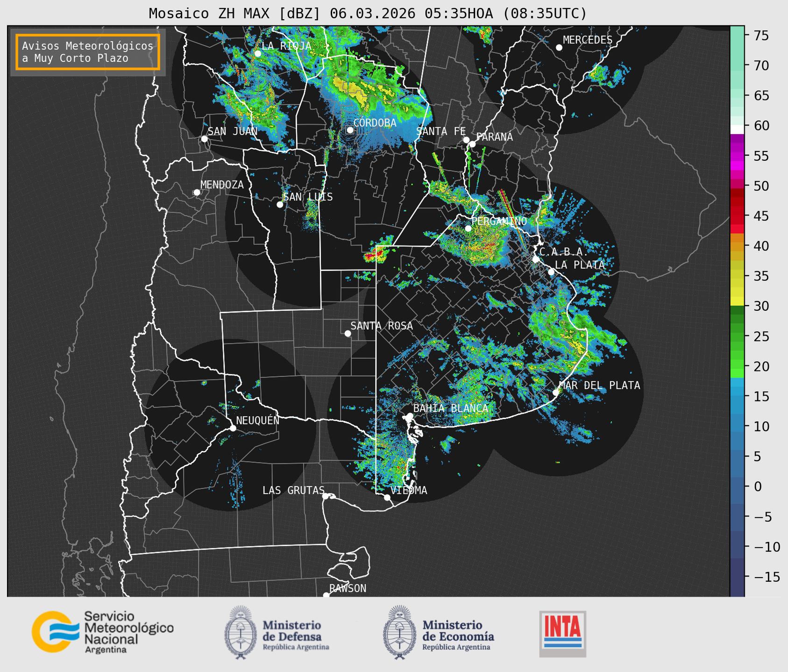Click the C.A.B.A. city marker dot
Image resolution: width=788 pixels, height=672 pixels.
(536, 259)
